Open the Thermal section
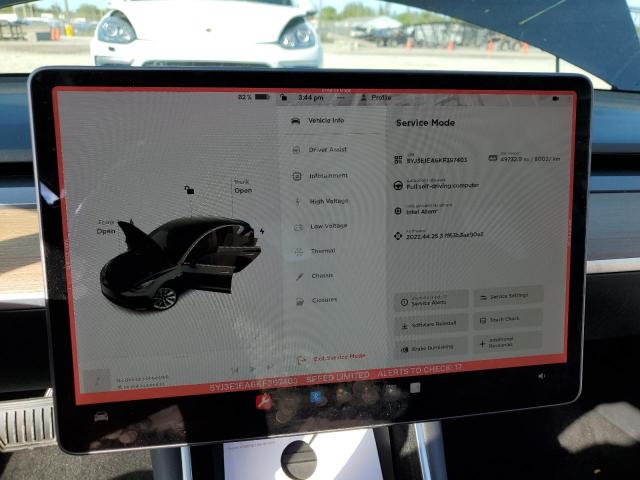 (x=316, y=251)
